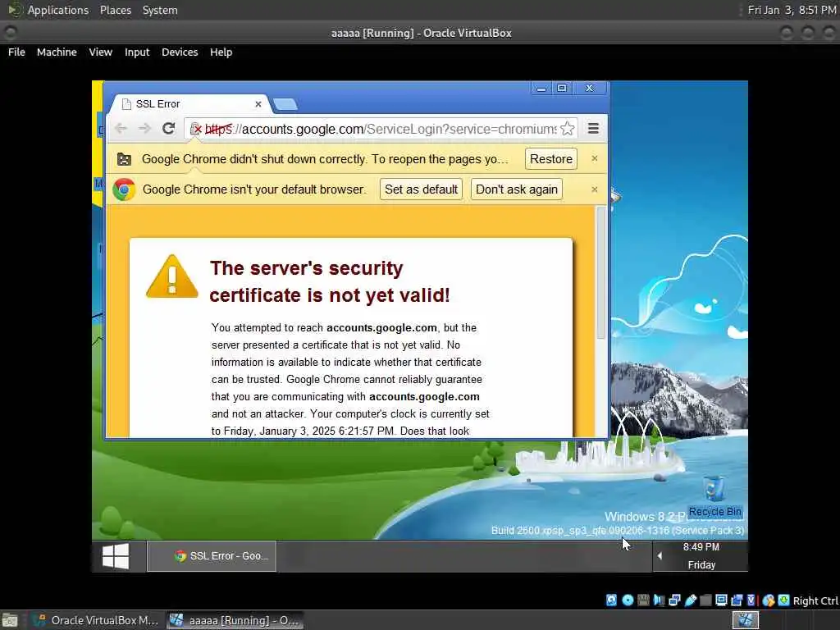Open the Windows Start button in the guest

point(116,556)
